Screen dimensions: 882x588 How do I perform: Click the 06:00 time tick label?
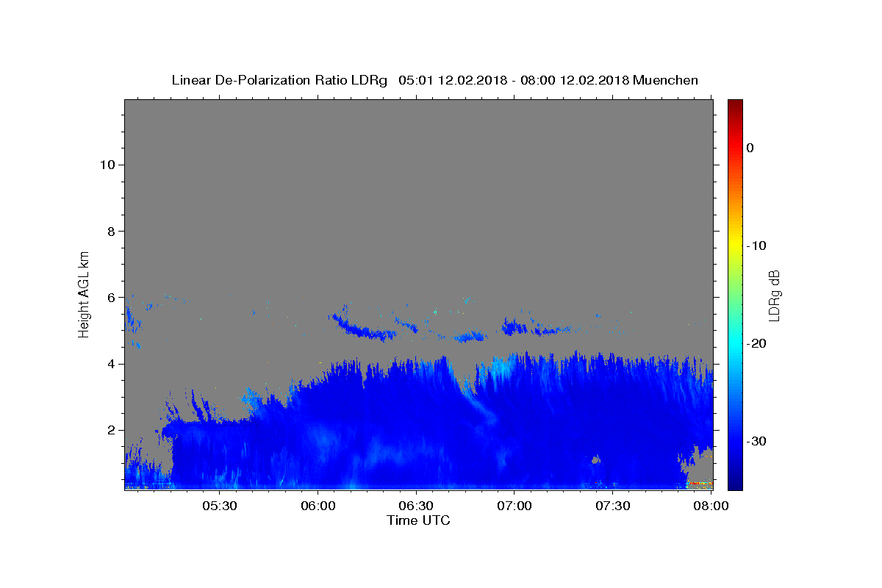tap(318, 506)
